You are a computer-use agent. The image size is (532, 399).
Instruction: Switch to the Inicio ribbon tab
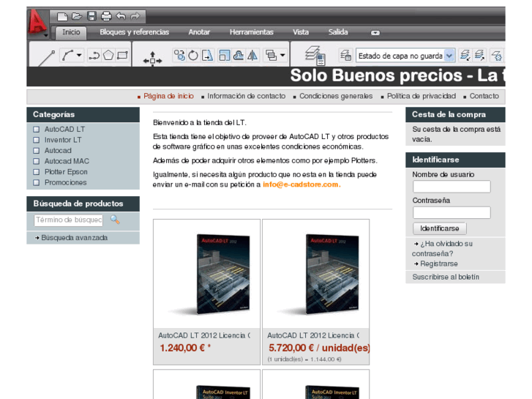[x=71, y=32]
